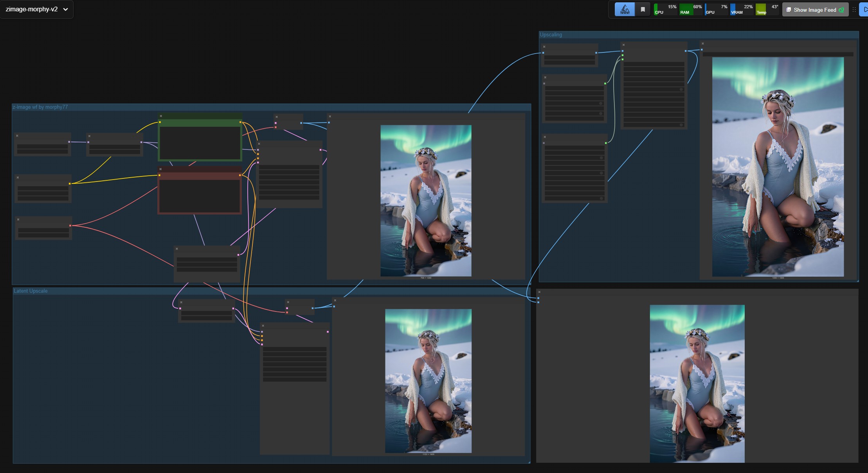Grab the dotted drag handle beside Image Feed
Image resolution: width=868 pixels, height=473 pixels.
click(x=854, y=10)
